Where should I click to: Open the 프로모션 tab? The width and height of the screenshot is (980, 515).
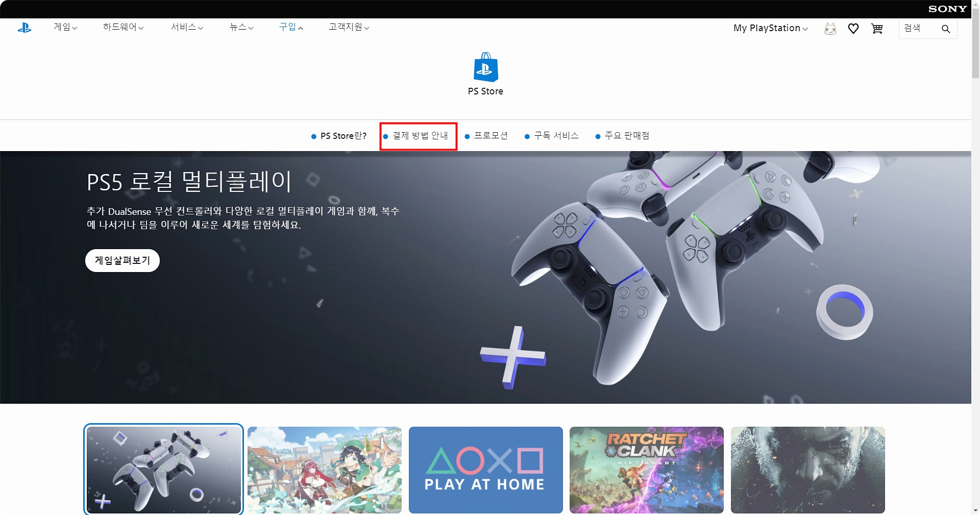[486, 136]
